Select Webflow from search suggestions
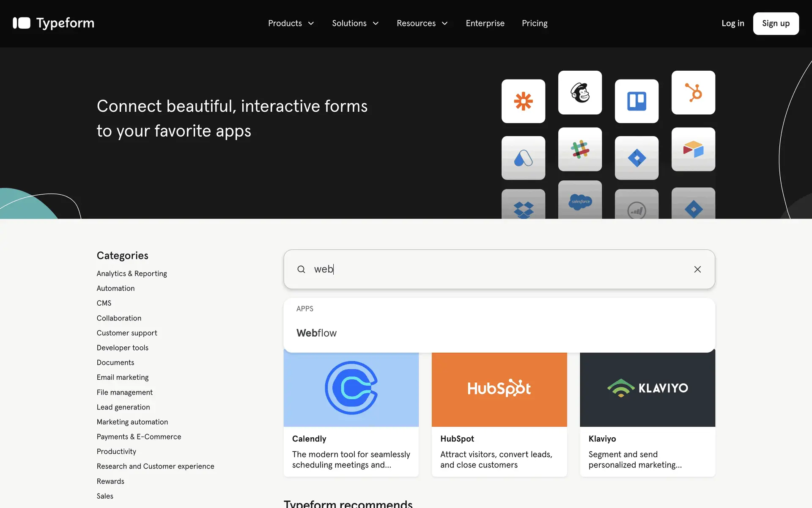Viewport: 812px width, 508px height. (x=317, y=333)
